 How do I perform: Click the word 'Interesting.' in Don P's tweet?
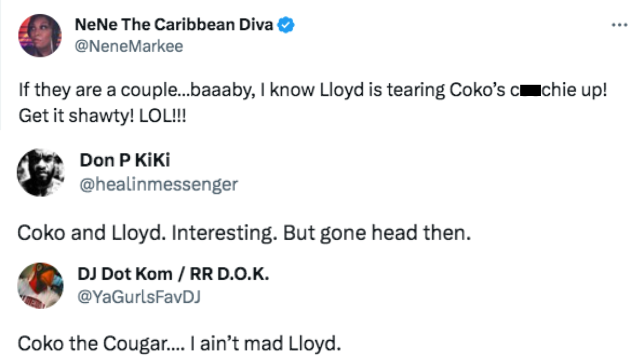225,233
